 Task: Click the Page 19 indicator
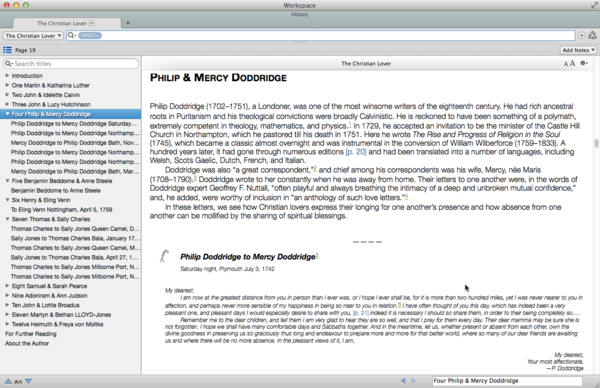[x=25, y=50]
